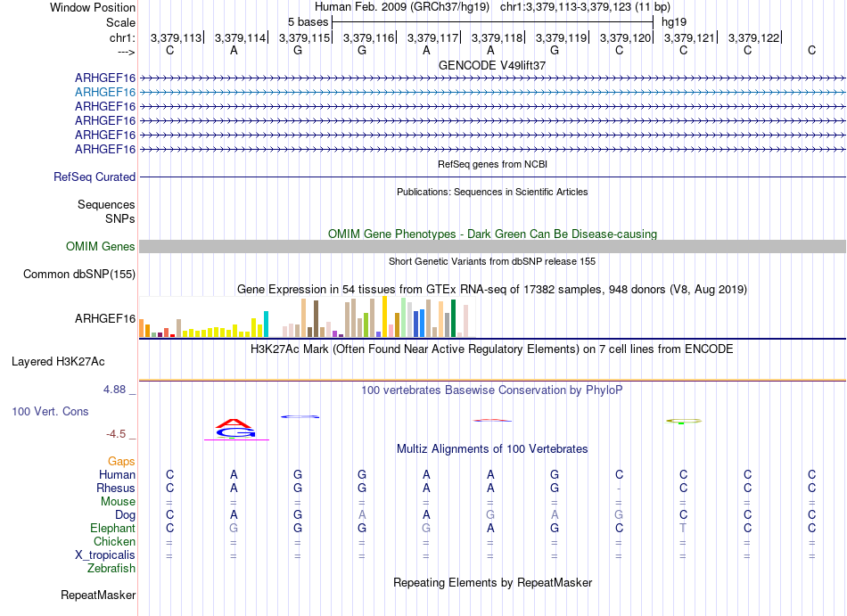Select the X_tropicalis species row label
The height and width of the screenshot is (616, 847).
105,555
